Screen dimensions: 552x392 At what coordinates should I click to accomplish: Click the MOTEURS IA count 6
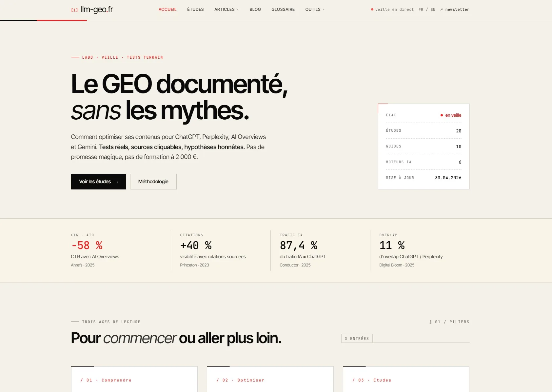[x=460, y=162]
